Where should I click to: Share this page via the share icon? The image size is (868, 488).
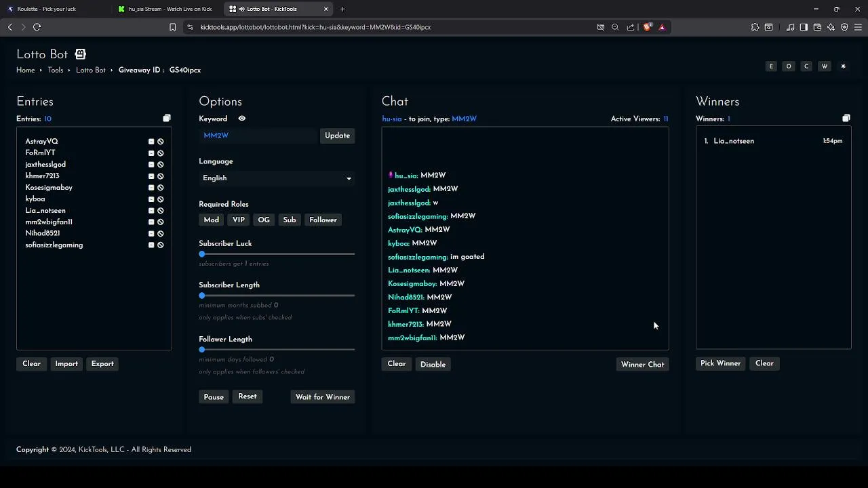631,27
